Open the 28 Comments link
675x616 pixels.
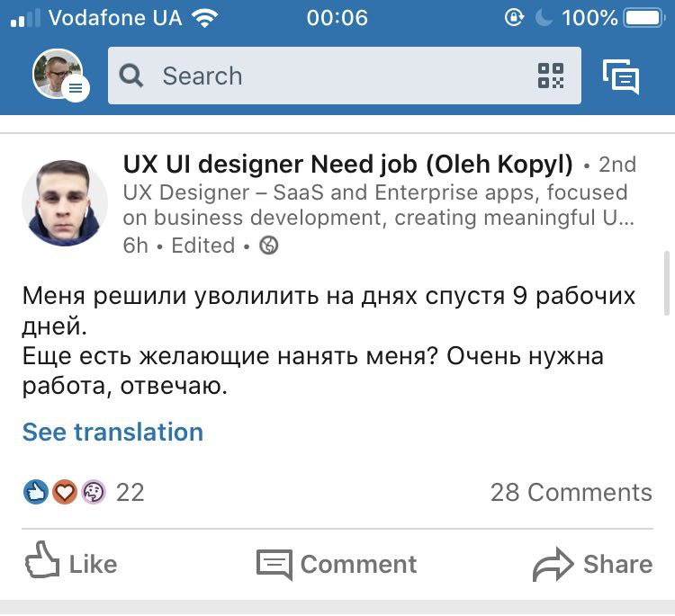pos(571,492)
